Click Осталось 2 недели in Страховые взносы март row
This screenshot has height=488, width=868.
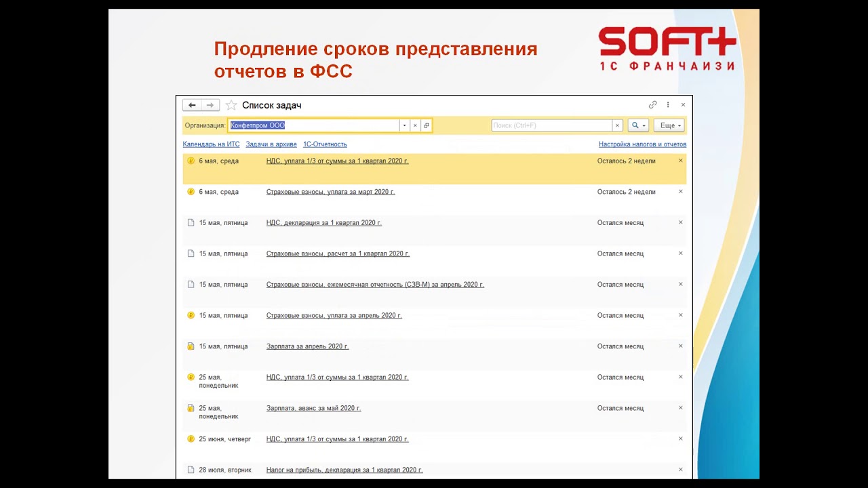click(627, 192)
